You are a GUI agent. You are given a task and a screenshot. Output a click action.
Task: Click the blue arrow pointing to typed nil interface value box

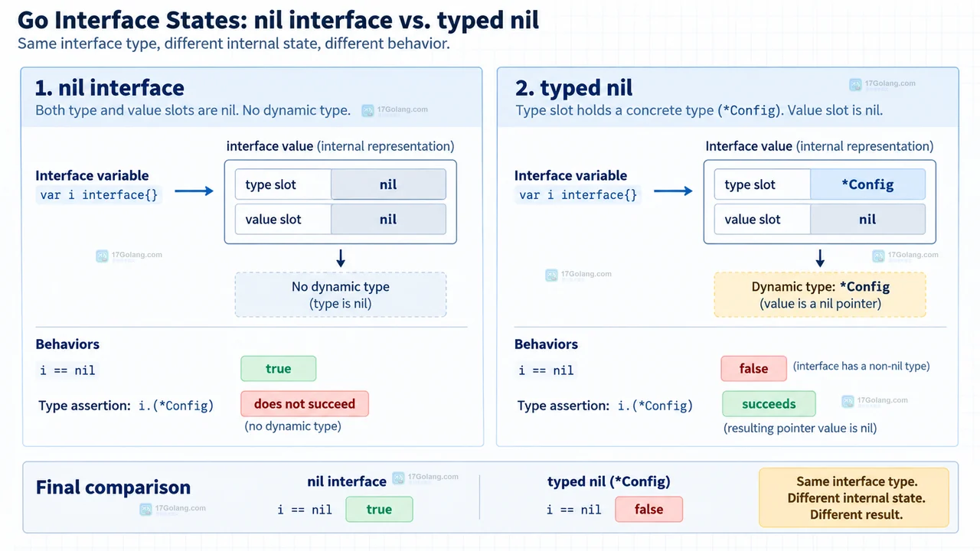(673, 191)
